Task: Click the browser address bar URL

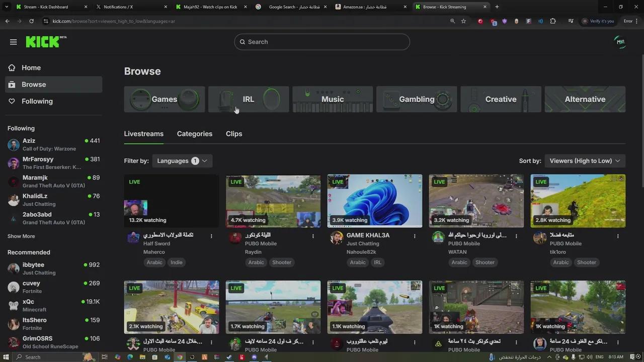Action: 114,21
